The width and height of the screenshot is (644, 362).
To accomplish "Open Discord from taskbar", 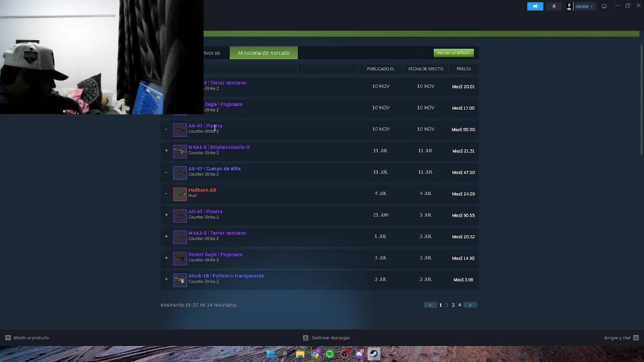I will (x=359, y=354).
